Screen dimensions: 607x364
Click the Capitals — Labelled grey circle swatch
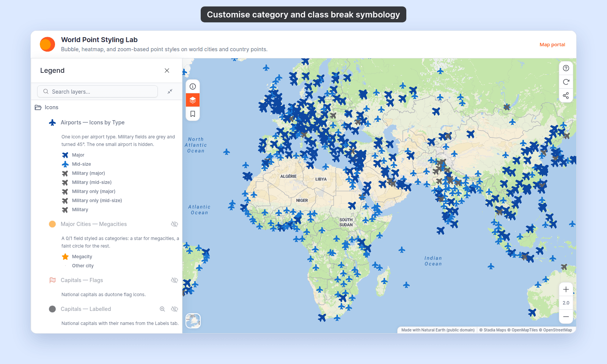(52, 309)
